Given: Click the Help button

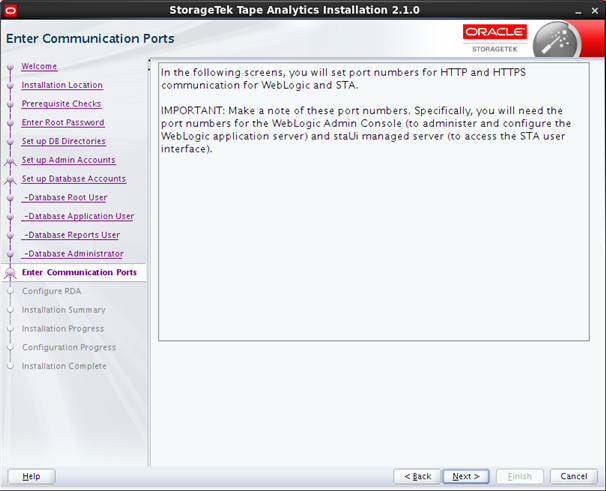Looking at the screenshot, I should [x=31, y=476].
